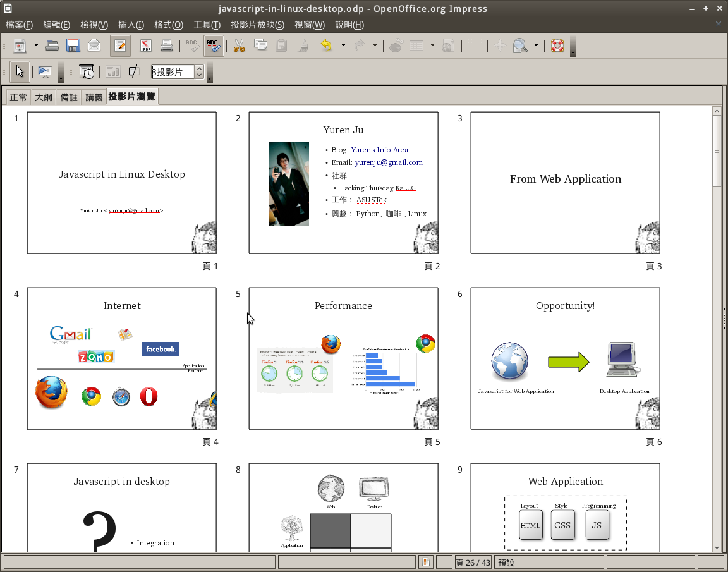Click the Table grid icon
Image resolution: width=728 pixels, height=572 pixels.
(416, 46)
